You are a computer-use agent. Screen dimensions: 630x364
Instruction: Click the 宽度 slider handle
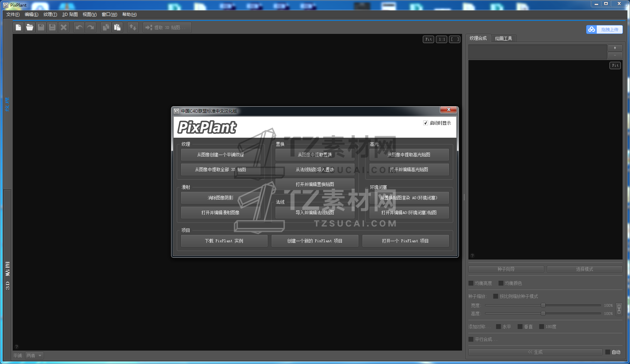click(x=543, y=305)
